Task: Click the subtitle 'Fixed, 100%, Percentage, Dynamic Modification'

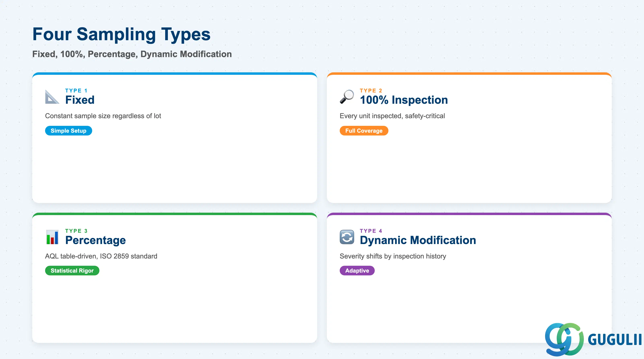Action: coord(132,54)
